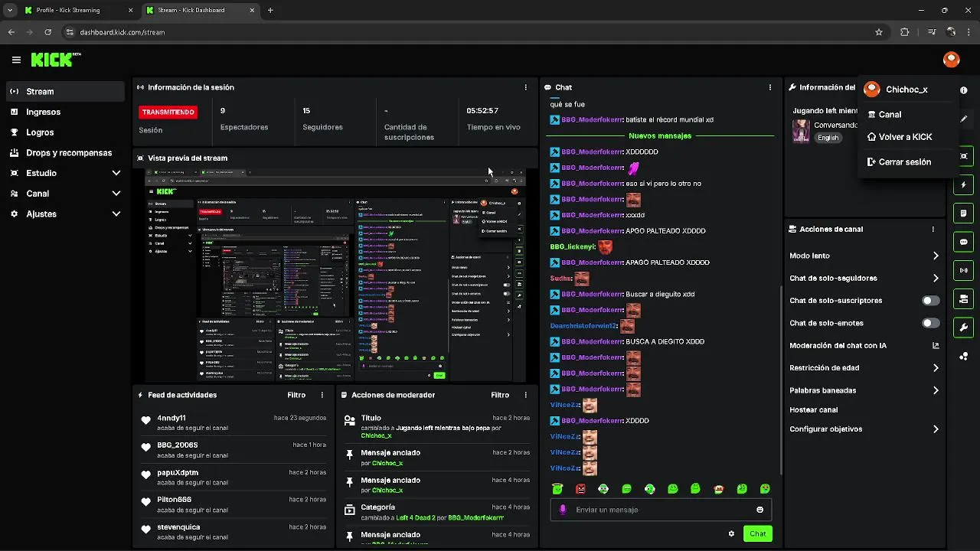This screenshot has width=980, height=551.
Task: Open Chat de solo-seguidores options
Action: 864,278
